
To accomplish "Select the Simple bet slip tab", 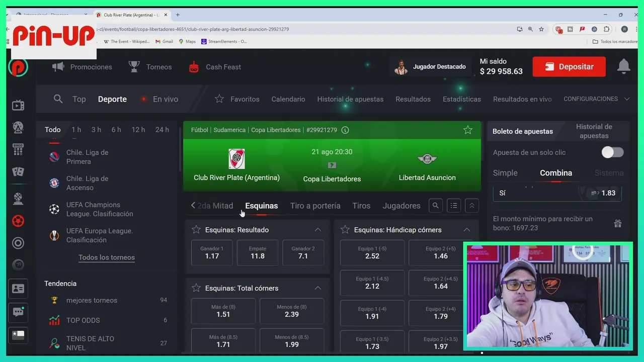I will [505, 173].
